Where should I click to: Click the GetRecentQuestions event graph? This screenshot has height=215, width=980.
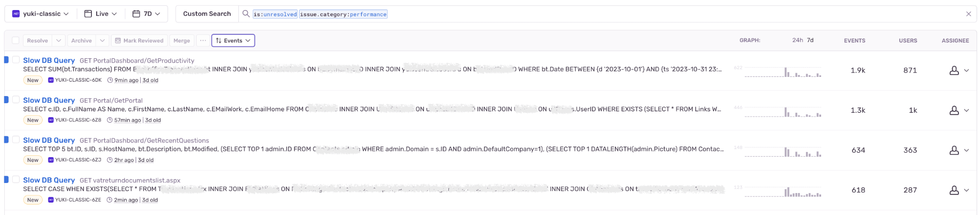(782, 151)
